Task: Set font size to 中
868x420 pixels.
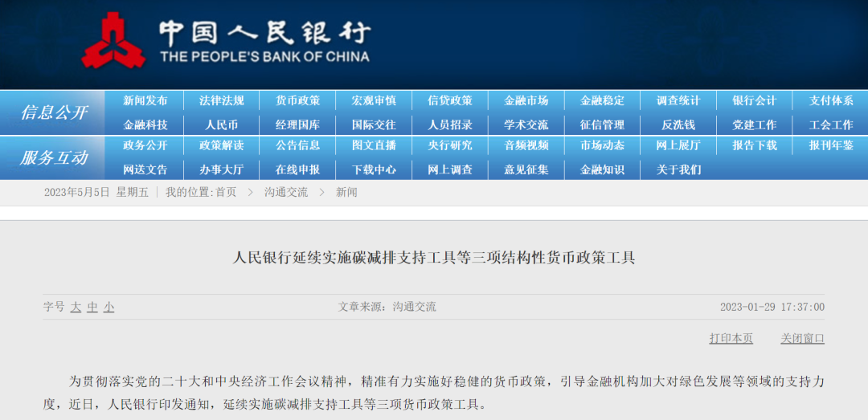Action: pos(92,307)
